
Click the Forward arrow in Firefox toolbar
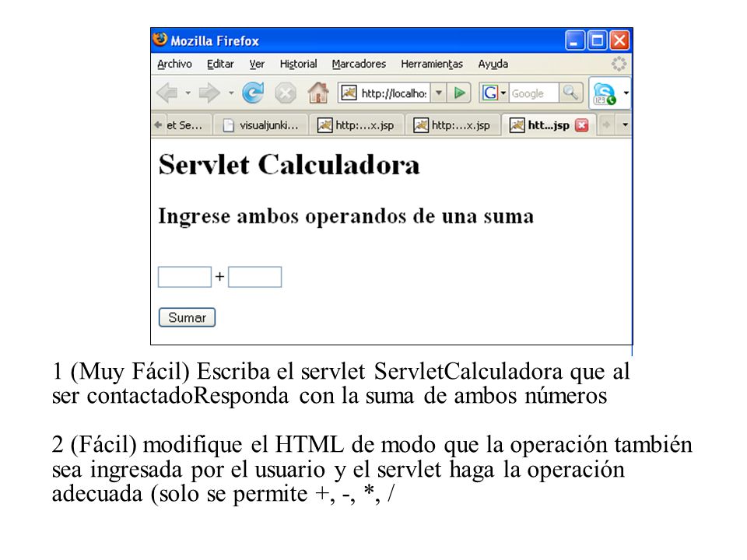(x=209, y=93)
